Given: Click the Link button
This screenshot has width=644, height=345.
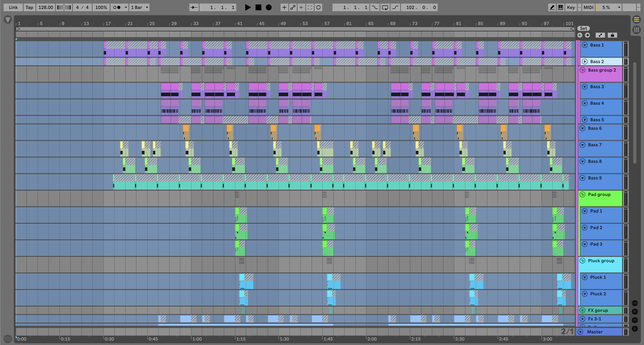Looking at the screenshot, I should pos(13,7).
